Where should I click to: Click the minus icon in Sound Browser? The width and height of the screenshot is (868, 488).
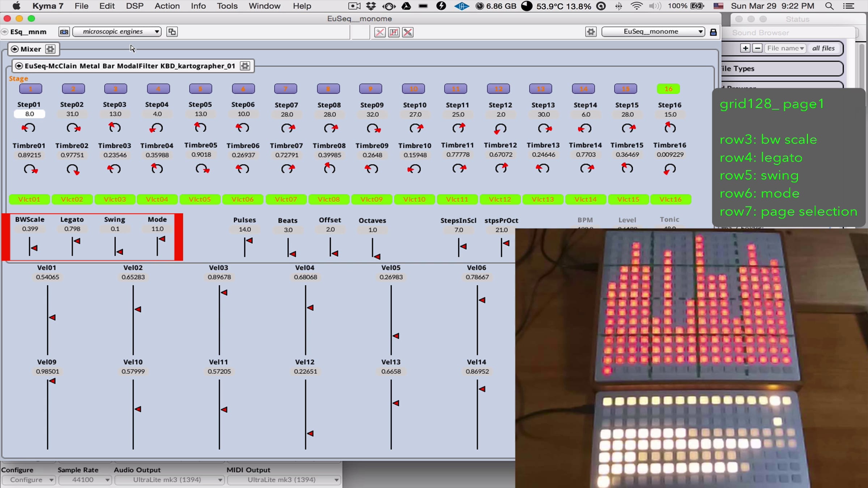click(x=757, y=48)
